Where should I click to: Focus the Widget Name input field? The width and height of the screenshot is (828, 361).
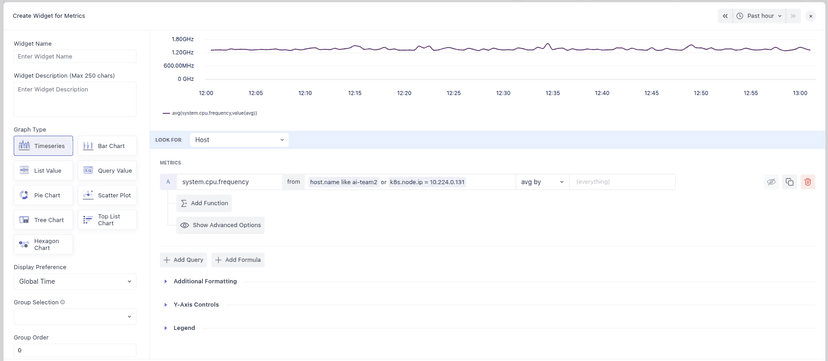75,56
